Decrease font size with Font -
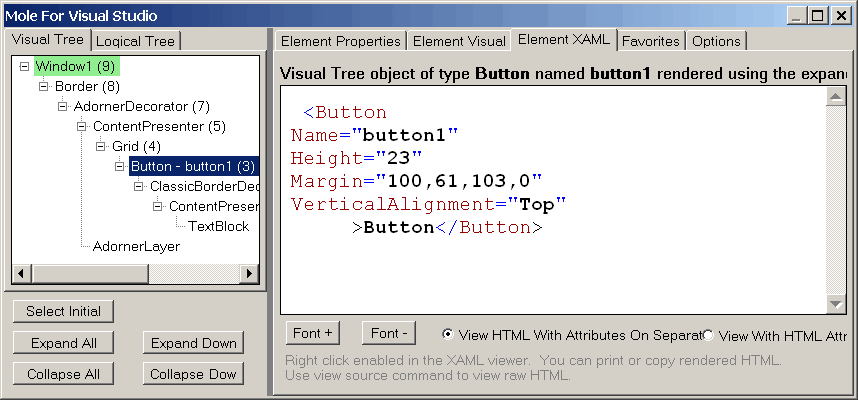858x400 pixels. click(389, 333)
